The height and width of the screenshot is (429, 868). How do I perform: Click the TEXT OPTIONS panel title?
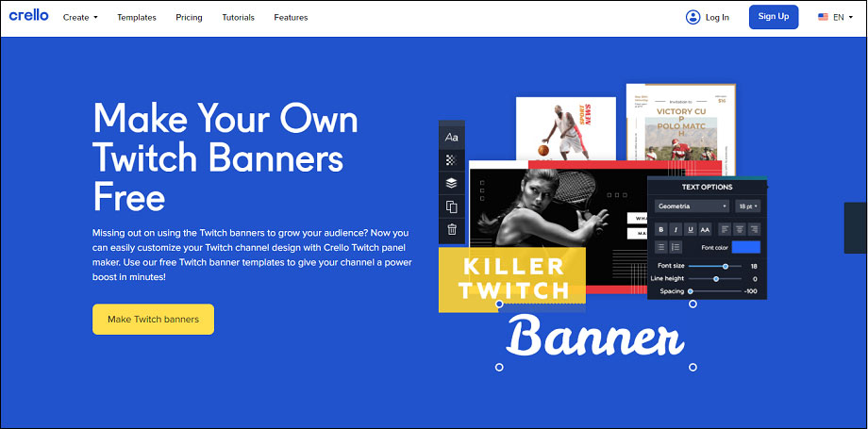click(707, 187)
